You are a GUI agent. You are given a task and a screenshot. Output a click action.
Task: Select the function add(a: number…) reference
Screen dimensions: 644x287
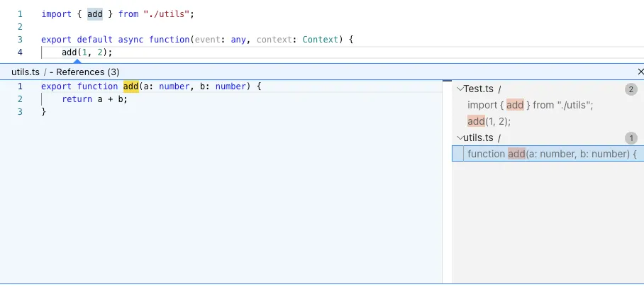(548, 154)
